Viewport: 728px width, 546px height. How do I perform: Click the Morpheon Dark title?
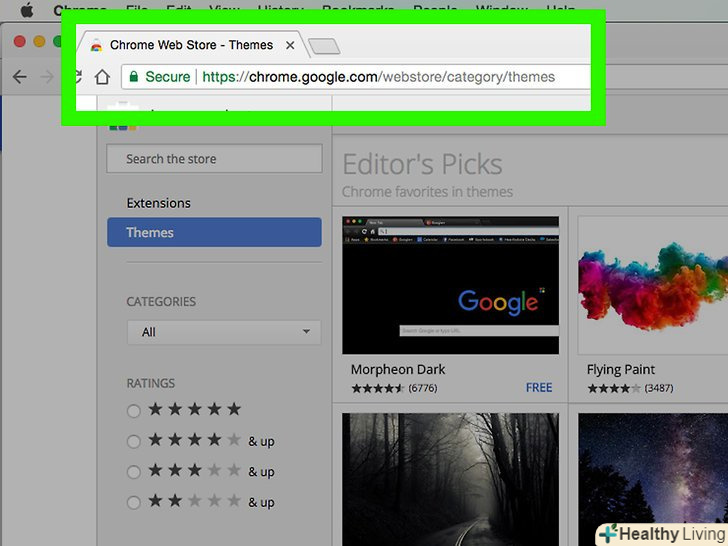pos(398,370)
